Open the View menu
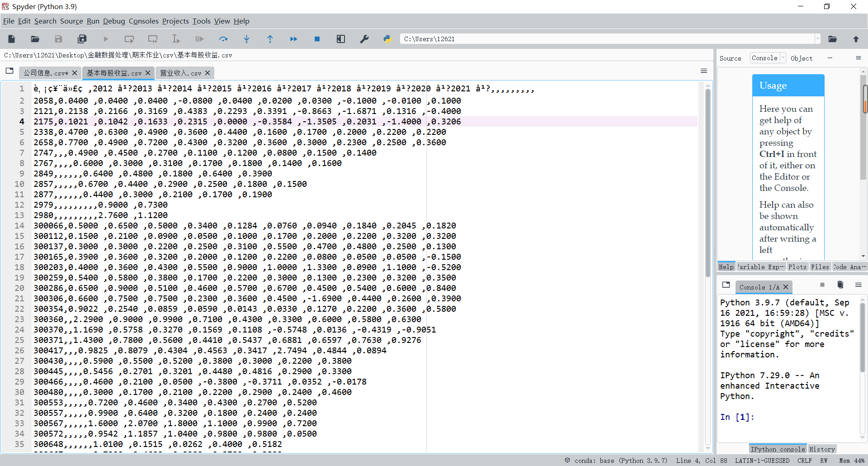This screenshot has width=868, height=466. point(222,21)
